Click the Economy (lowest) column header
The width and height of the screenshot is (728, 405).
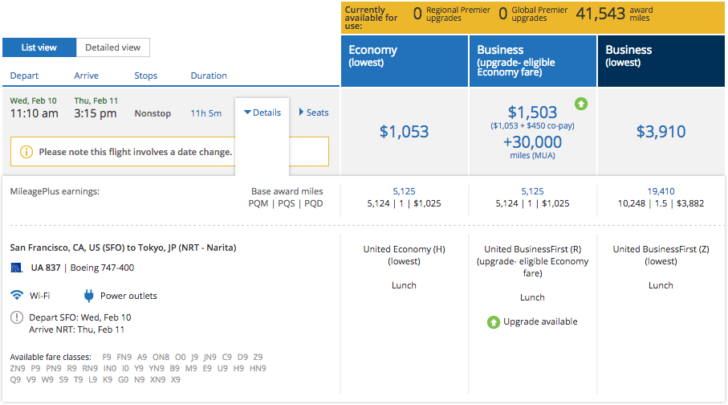click(x=404, y=61)
